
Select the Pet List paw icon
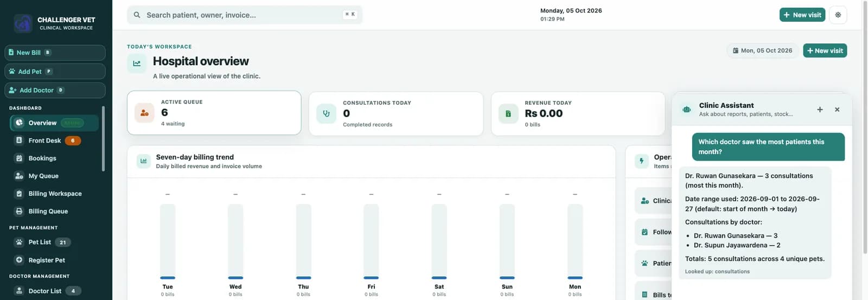(x=19, y=242)
